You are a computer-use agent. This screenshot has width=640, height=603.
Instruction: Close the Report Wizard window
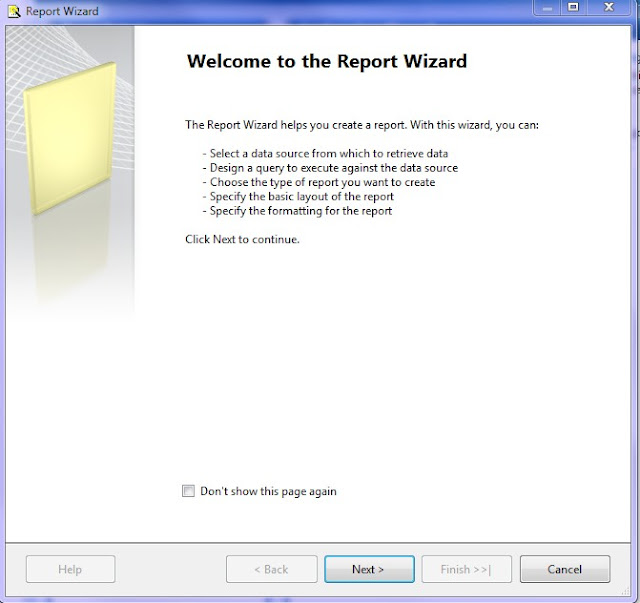609,8
